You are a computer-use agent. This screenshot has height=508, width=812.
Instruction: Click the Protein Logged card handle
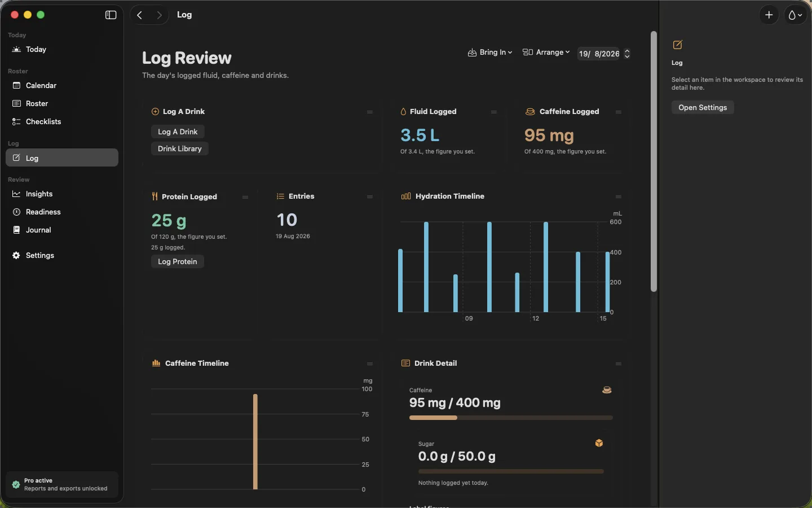(245, 198)
